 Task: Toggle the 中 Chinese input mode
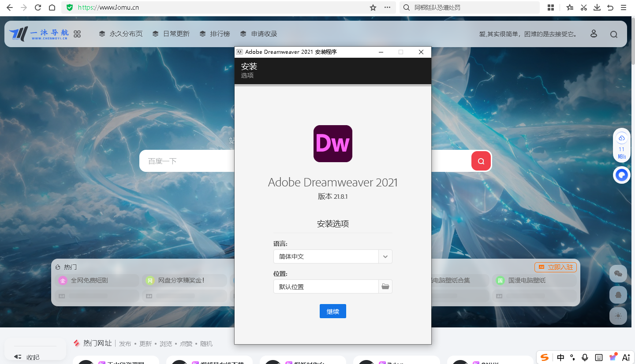pyautogui.click(x=560, y=357)
